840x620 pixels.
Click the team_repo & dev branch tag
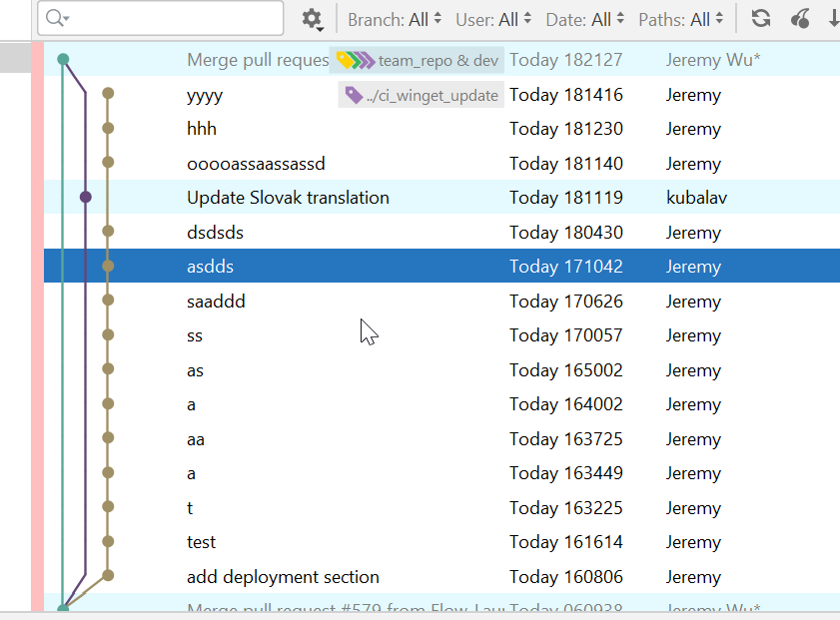(417, 60)
